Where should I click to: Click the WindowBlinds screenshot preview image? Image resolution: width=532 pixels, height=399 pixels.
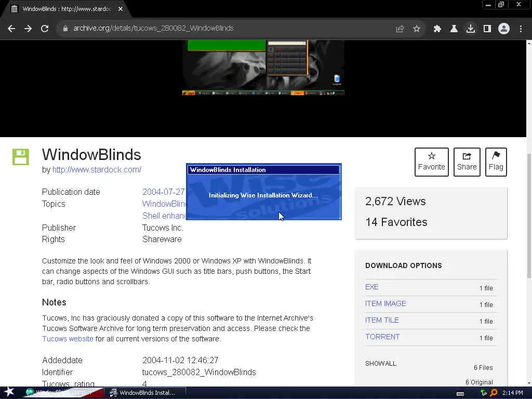click(263, 68)
